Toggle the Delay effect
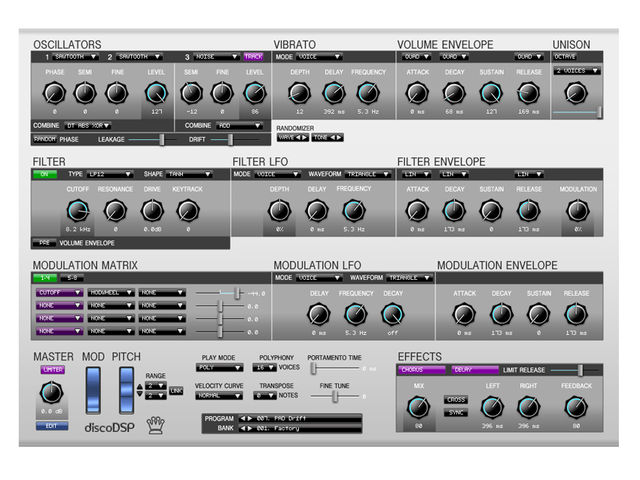The width and height of the screenshot is (640, 480). click(475, 370)
